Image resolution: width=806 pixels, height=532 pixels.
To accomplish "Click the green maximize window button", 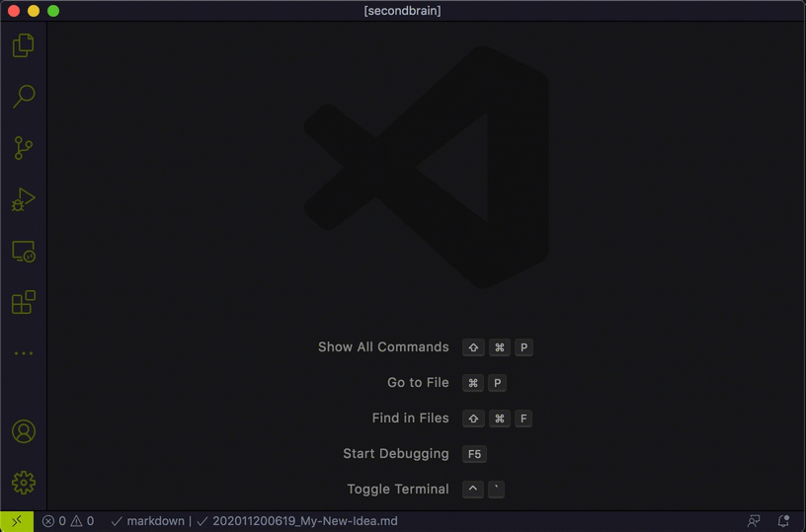I will (53, 11).
